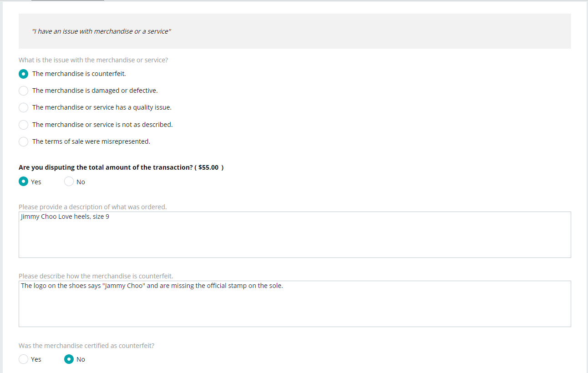Choose No for merchandise certified as counterfeit
This screenshot has height=373, width=588.
pos(69,359)
